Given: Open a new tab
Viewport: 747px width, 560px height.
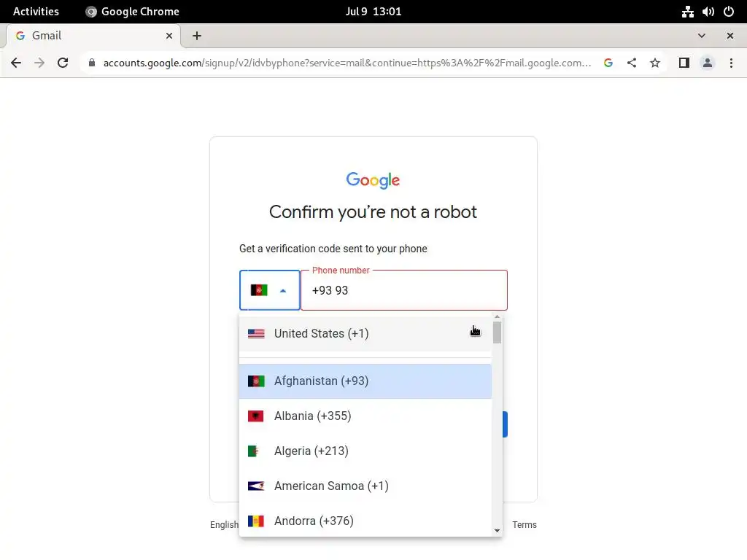Looking at the screenshot, I should coord(197,36).
